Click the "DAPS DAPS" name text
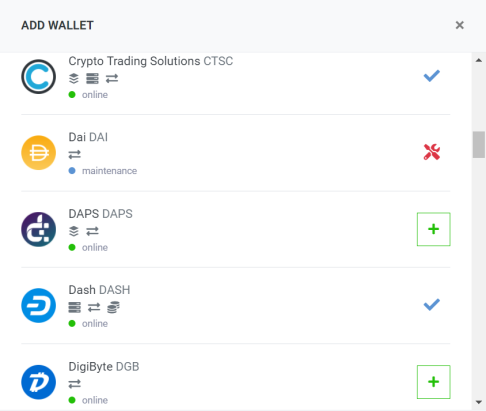 coord(100,214)
